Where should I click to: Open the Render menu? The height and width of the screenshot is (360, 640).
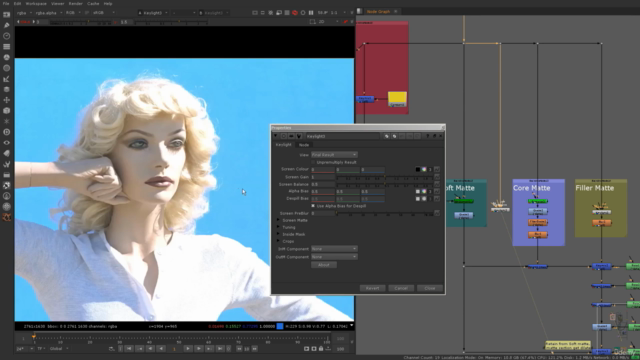(76, 3)
